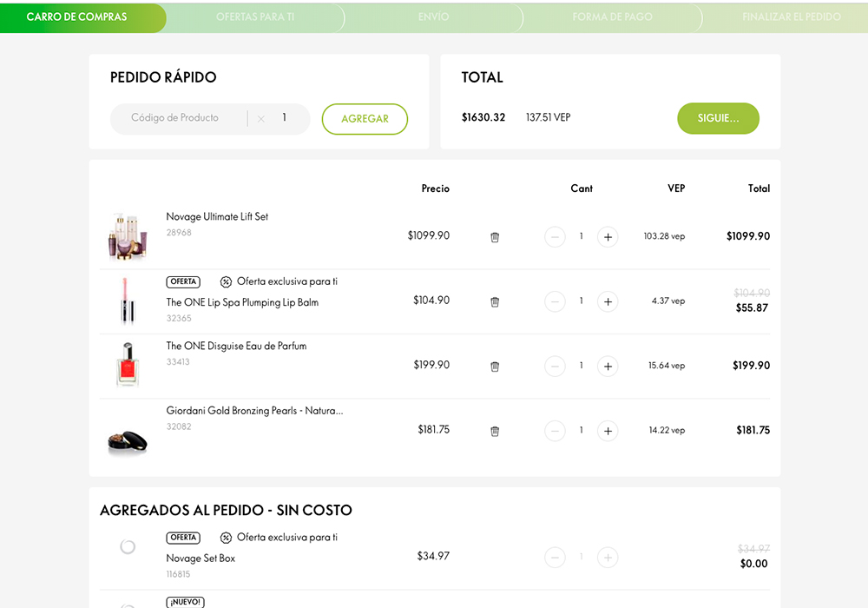The height and width of the screenshot is (608, 868).
Task: Remove The ONE Lip Spa Plumping Lip Balm
Action: (x=495, y=301)
